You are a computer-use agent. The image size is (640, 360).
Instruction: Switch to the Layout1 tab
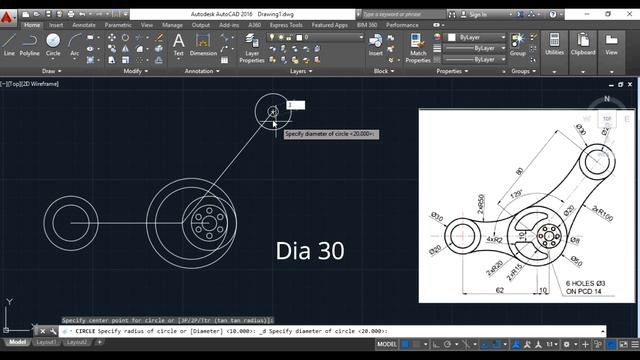point(46,342)
